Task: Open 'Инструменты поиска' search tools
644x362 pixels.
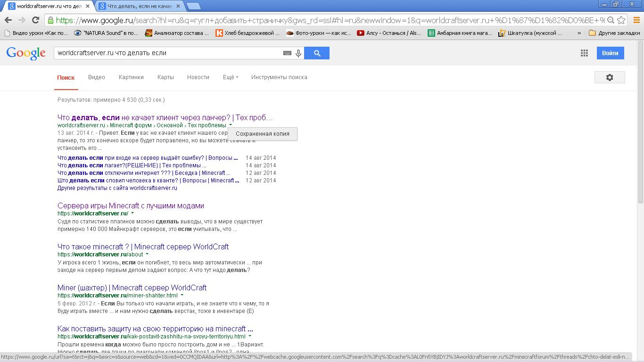Action: pos(279,77)
